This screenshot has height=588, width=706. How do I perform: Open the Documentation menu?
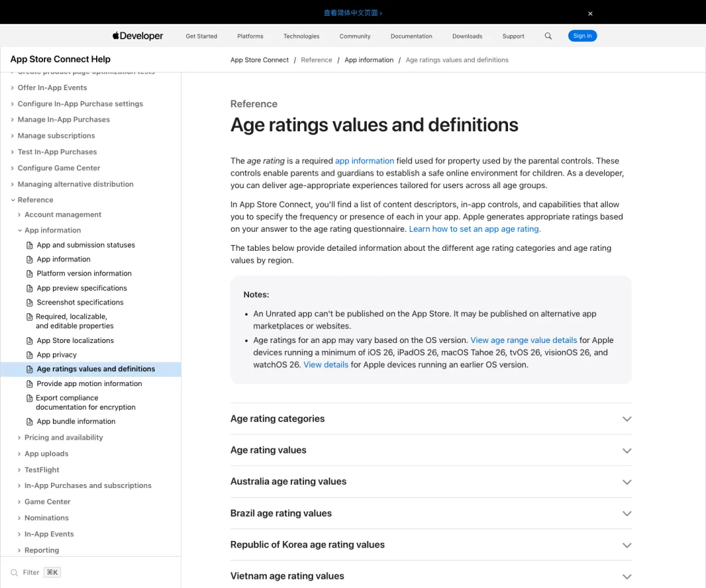pyautogui.click(x=412, y=37)
